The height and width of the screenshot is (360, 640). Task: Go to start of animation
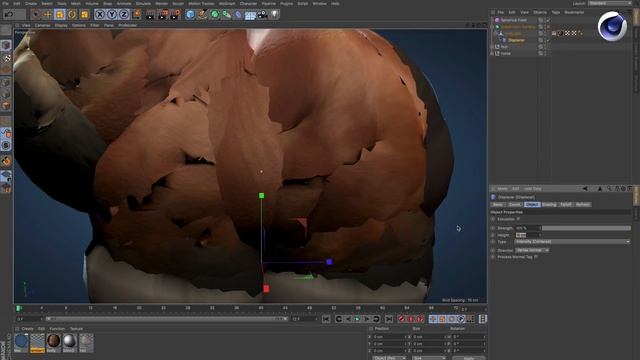click(x=326, y=319)
